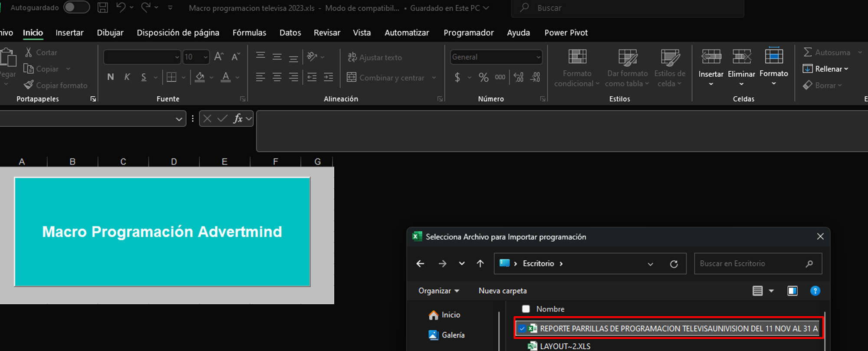The image size is (868, 351).
Task: Click the borders icon
Action: 171,77
